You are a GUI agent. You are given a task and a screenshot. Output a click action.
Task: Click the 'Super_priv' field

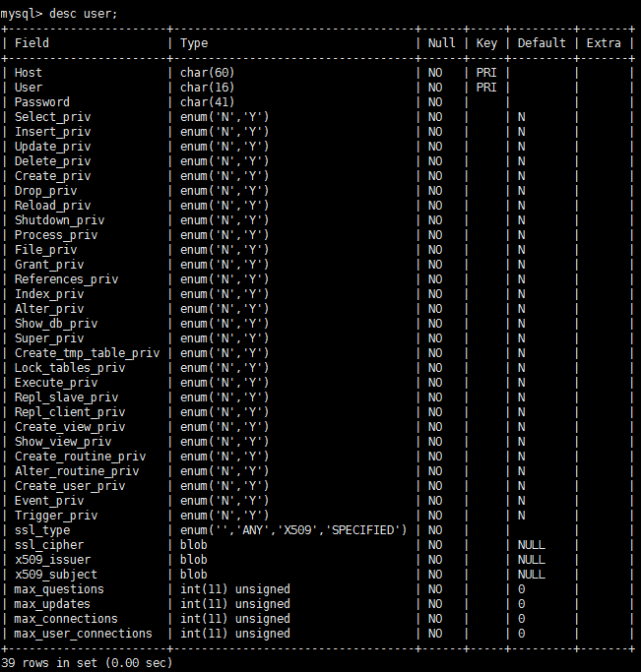(49, 338)
